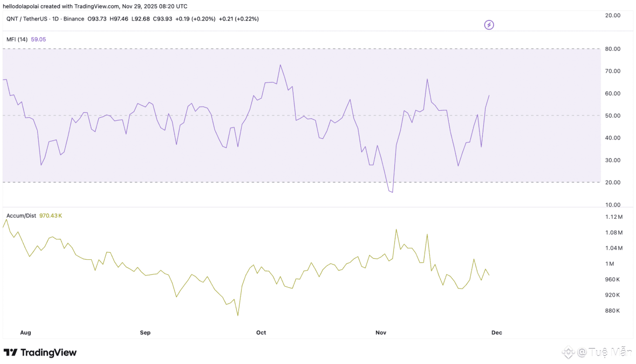
Task: Click the Dec label on time axis
Action: pyautogui.click(x=497, y=333)
